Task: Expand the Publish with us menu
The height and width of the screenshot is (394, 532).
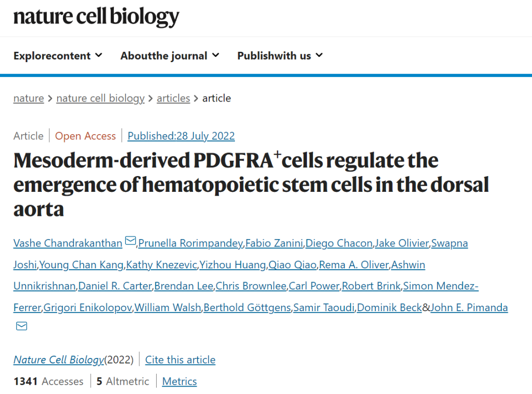Action: [x=280, y=56]
